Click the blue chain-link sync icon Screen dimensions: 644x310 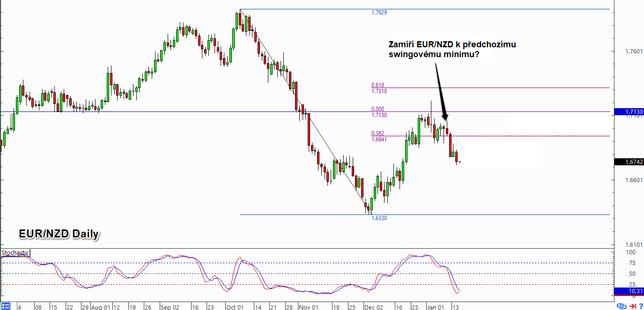point(622,306)
